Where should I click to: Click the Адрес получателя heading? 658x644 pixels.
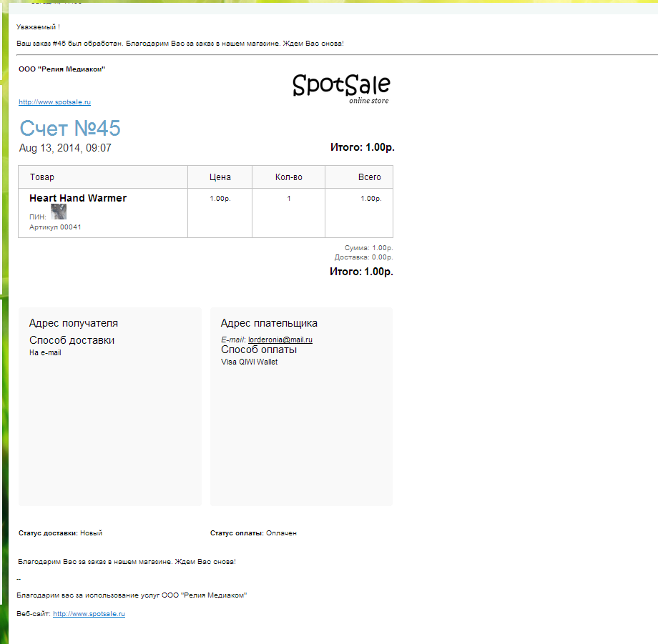click(74, 323)
